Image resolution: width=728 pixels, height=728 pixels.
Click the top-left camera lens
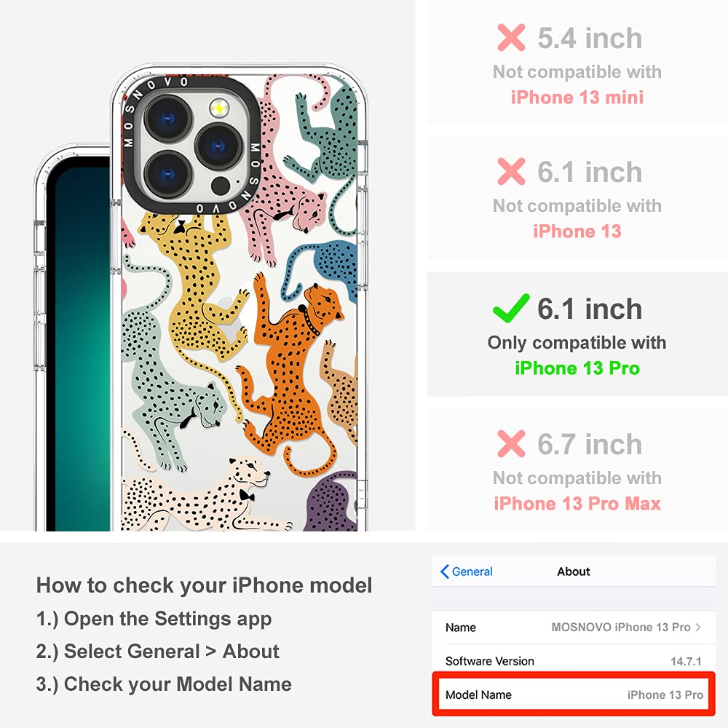[x=168, y=119]
